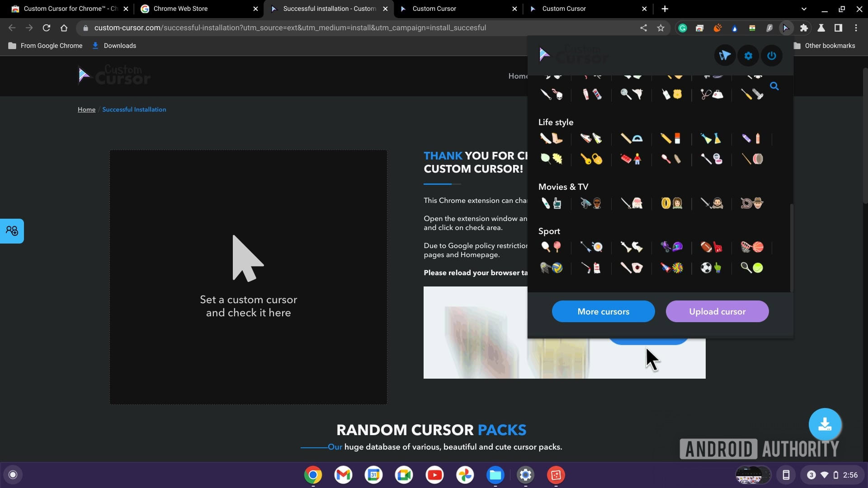Screen dimensions: 868x488
Task: Click the Upload cursor icon button
Action: 717,311
